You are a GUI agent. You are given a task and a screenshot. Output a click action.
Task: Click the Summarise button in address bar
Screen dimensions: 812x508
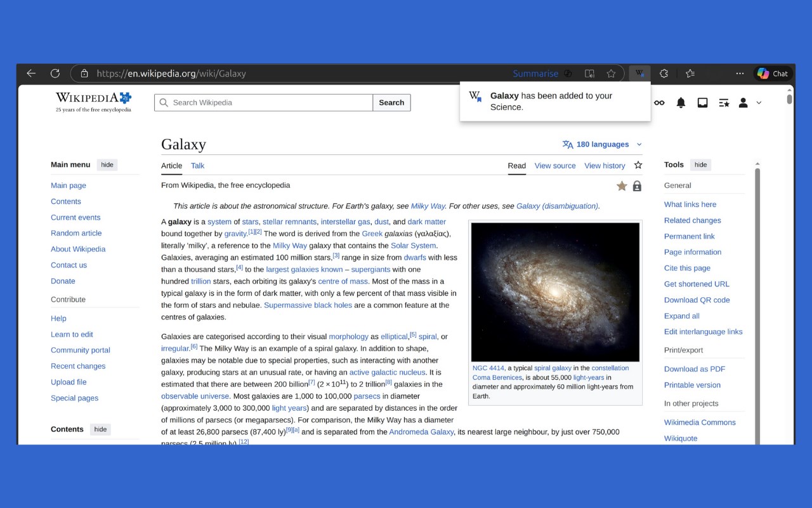pyautogui.click(x=535, y=74)
